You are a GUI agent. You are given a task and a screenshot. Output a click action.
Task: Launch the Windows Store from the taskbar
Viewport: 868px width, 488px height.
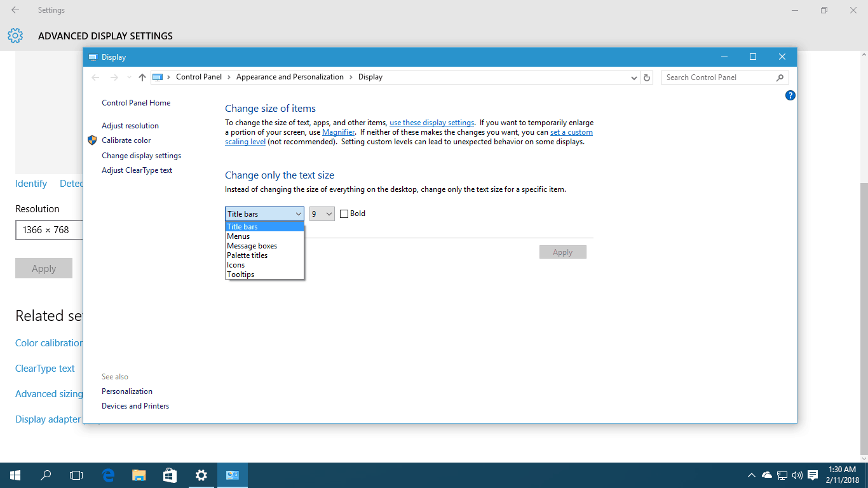pos(170,475)
